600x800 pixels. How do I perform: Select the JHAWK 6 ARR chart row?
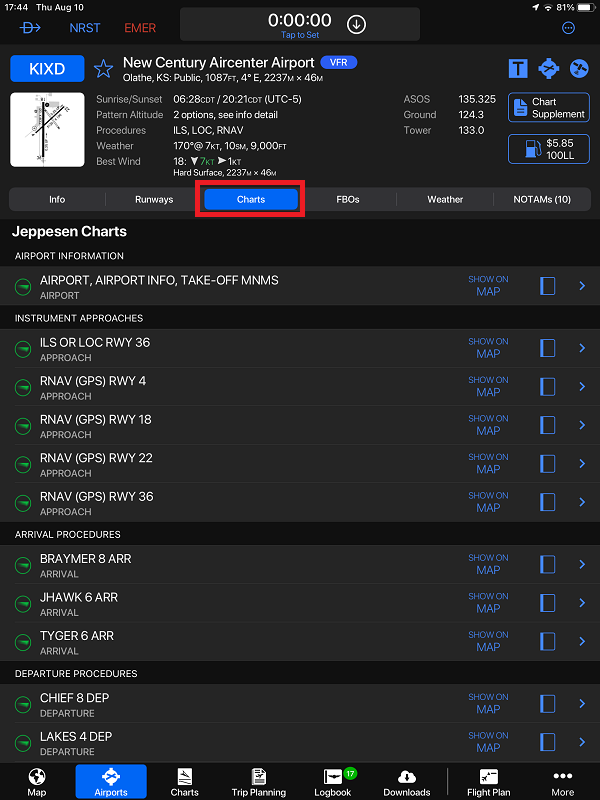coord(300,603)
